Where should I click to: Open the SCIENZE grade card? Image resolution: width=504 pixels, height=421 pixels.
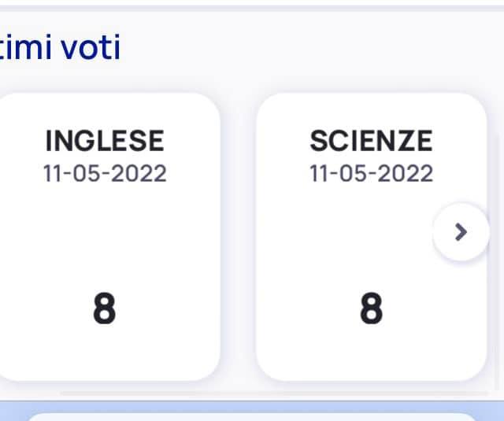371,237
